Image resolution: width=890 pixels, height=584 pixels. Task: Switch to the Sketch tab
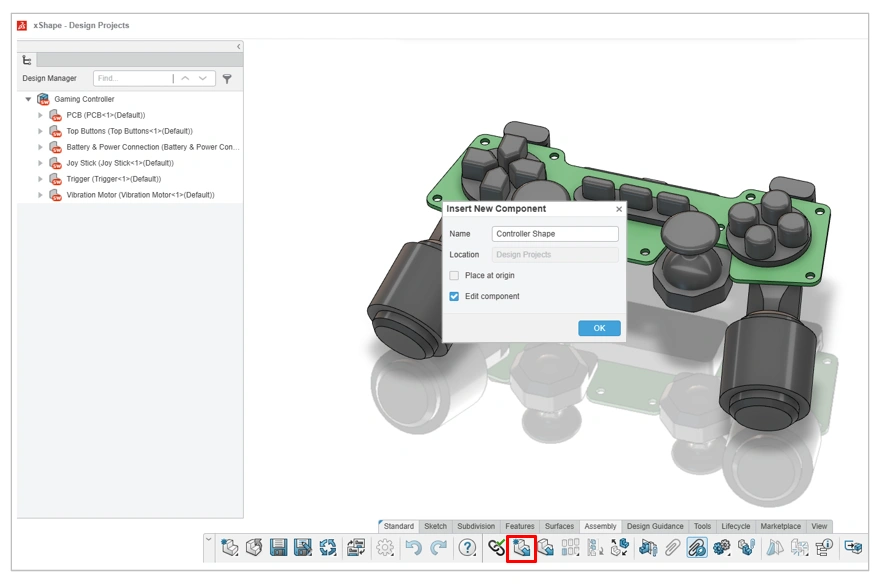[435, 526]
